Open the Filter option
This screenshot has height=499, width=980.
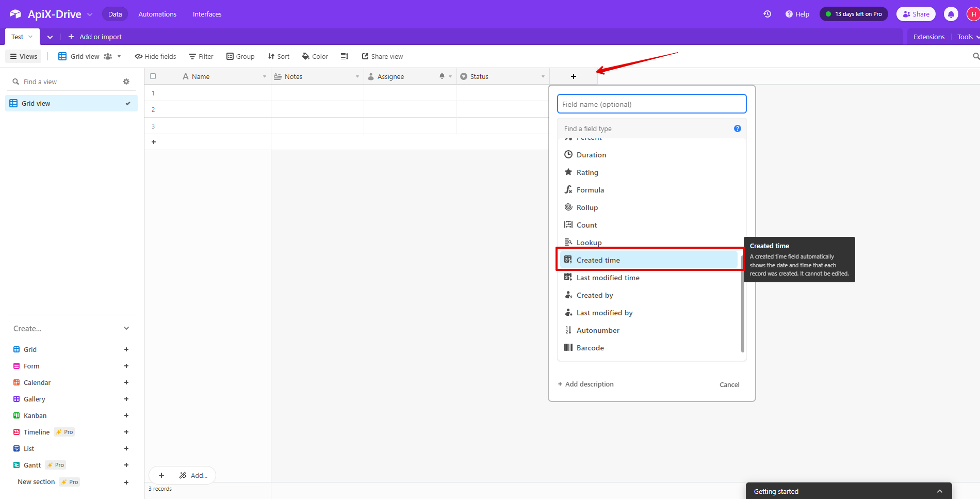(201, 56)
